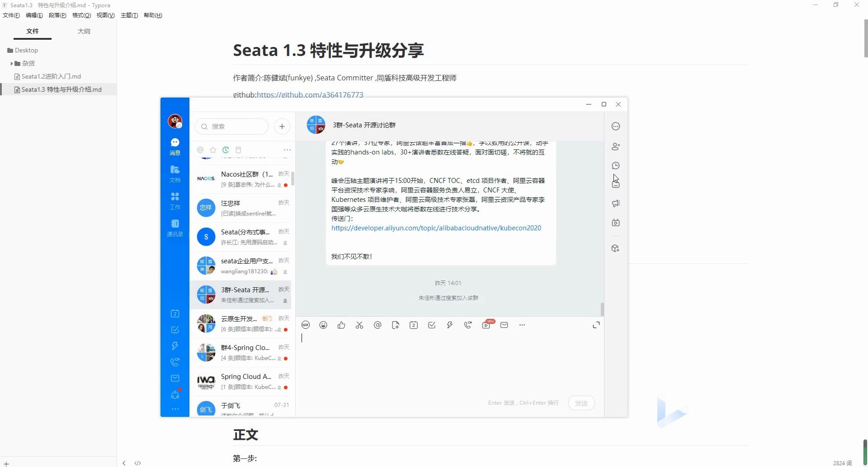This screenshot has height=467, width=868.
Task: Take a screenshot with the scissors tool
Action: pyautogui.click(x=359, y=325)
